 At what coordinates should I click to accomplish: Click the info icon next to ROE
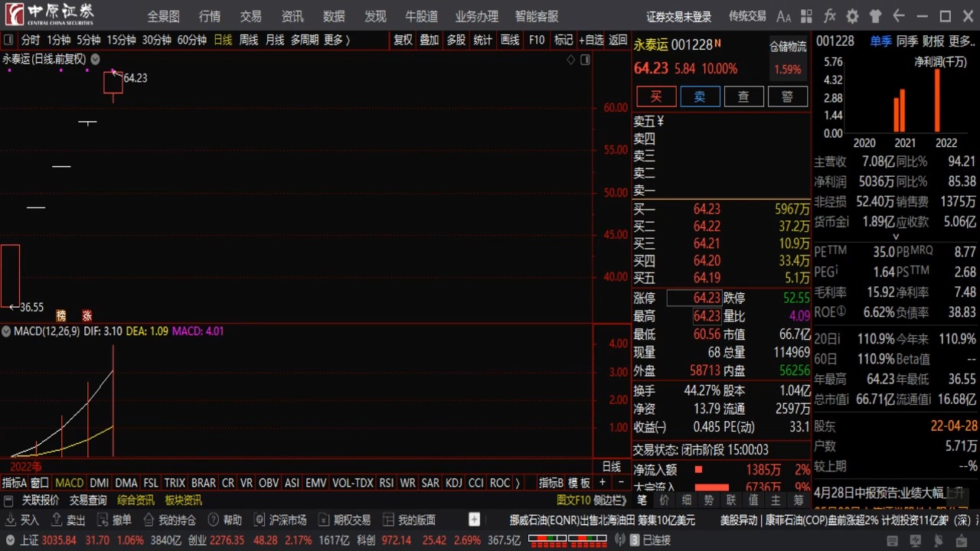click(841, 311)
